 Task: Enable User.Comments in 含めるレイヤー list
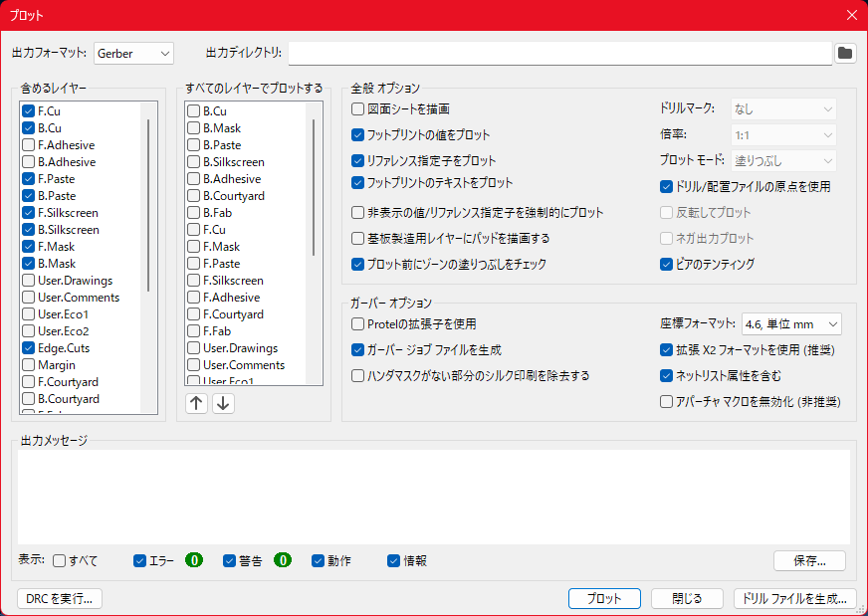point(28,298)
